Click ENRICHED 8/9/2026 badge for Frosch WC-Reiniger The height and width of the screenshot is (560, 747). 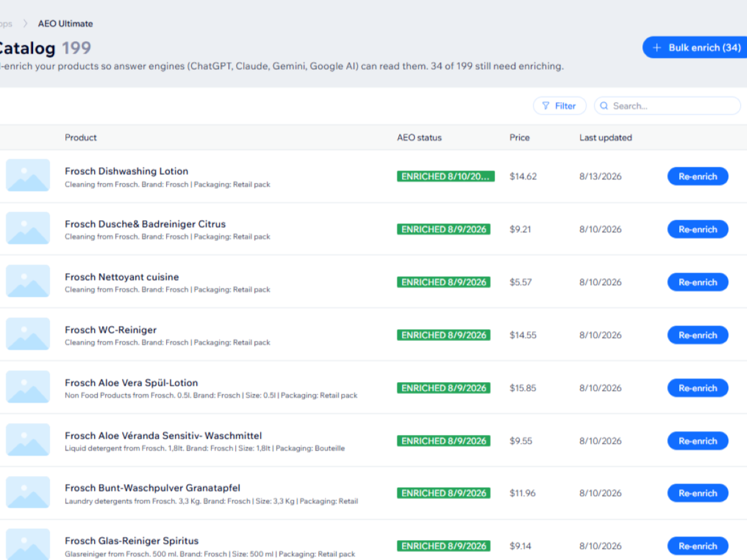point(443,335)
